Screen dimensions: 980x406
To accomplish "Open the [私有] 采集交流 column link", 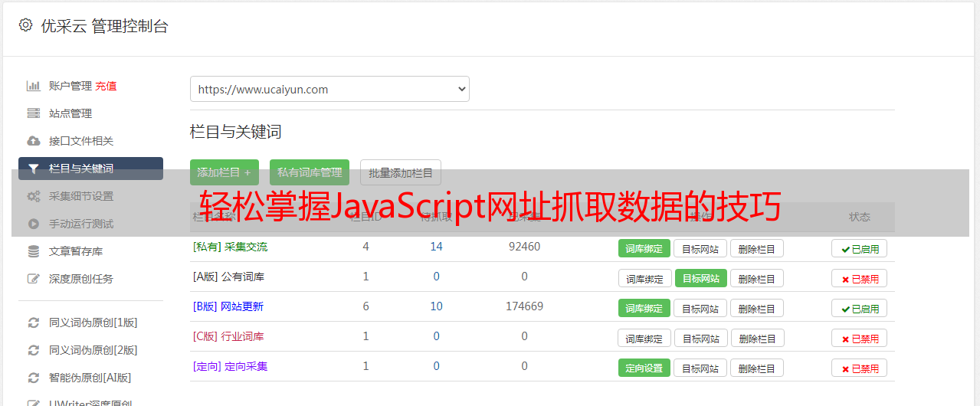I will (230, 247).
